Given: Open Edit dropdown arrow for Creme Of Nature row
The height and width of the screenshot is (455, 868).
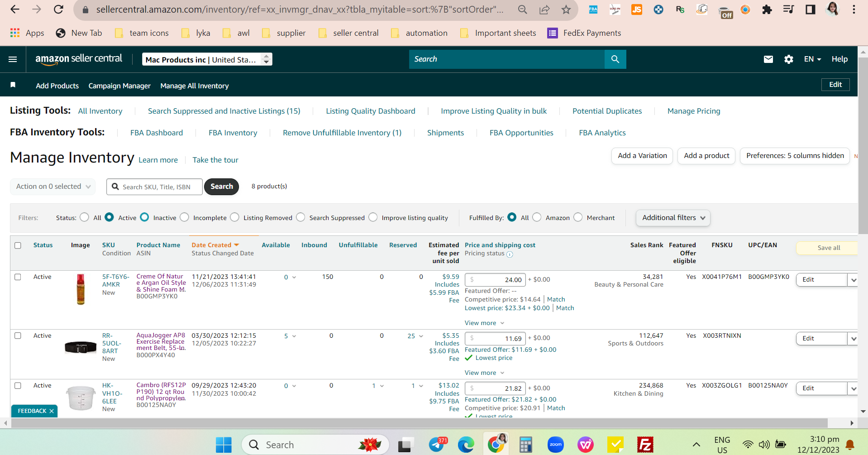Looking at the screenshot, I should [853, 280].
